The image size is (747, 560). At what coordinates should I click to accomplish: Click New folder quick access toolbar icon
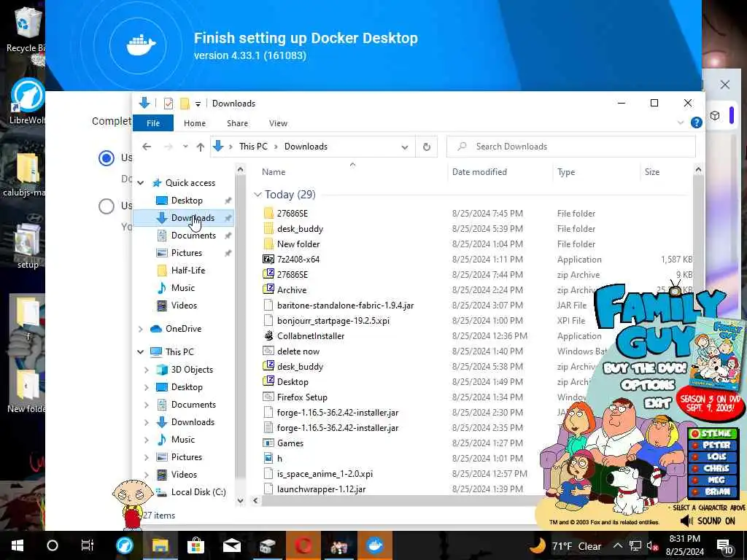185,104
